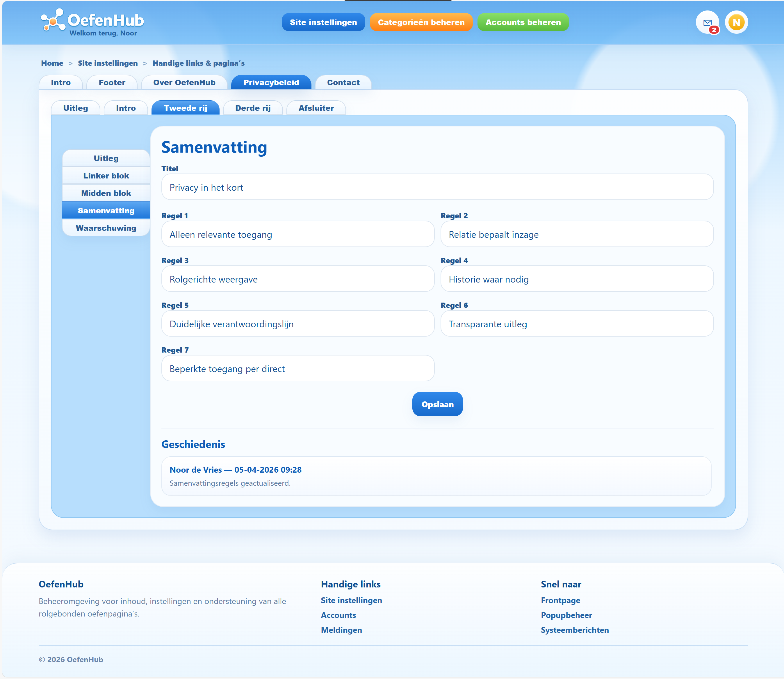Click the Regel 4 input field
784x679 pixels.
click(x=577, y=279)
